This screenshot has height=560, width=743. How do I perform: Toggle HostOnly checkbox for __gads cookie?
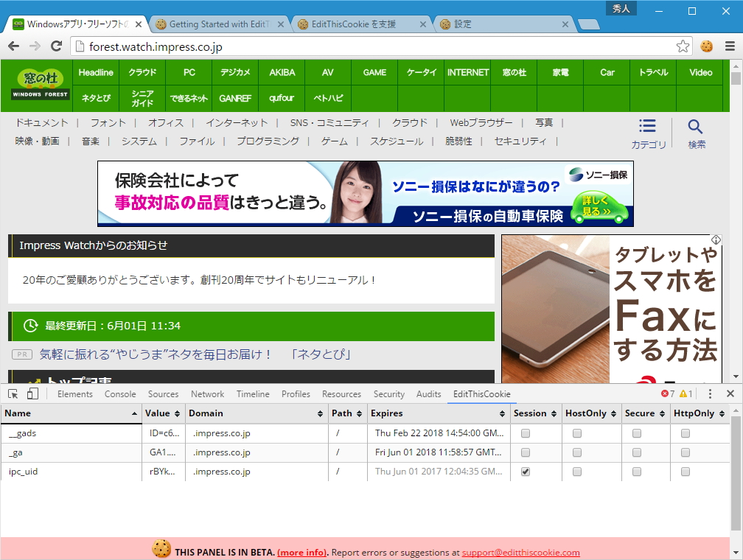(576, 433)
